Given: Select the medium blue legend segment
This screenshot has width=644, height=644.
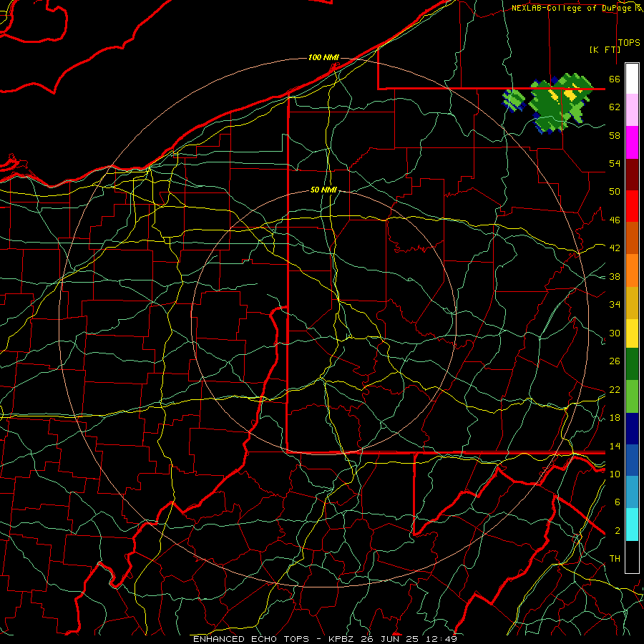Looking at the screenshot, I should coord(632,461).
